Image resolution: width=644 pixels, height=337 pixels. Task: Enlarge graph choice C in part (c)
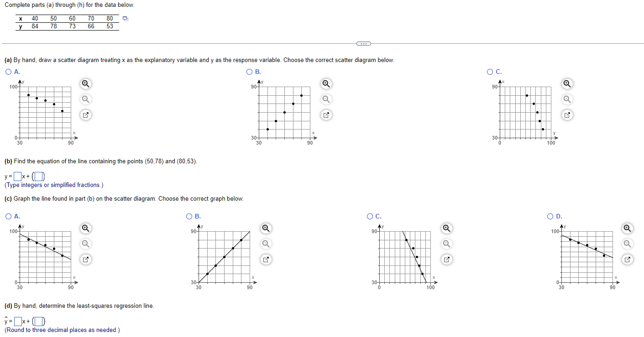(x=446, y=259)
